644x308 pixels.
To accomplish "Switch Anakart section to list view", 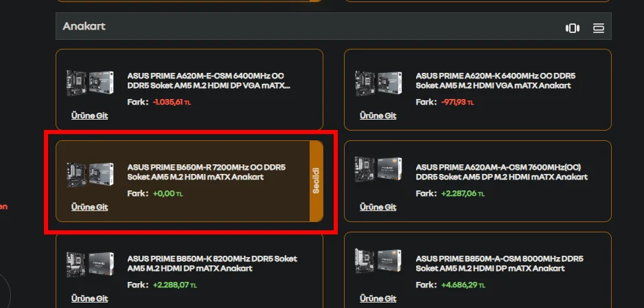I will tap(599, 28).
